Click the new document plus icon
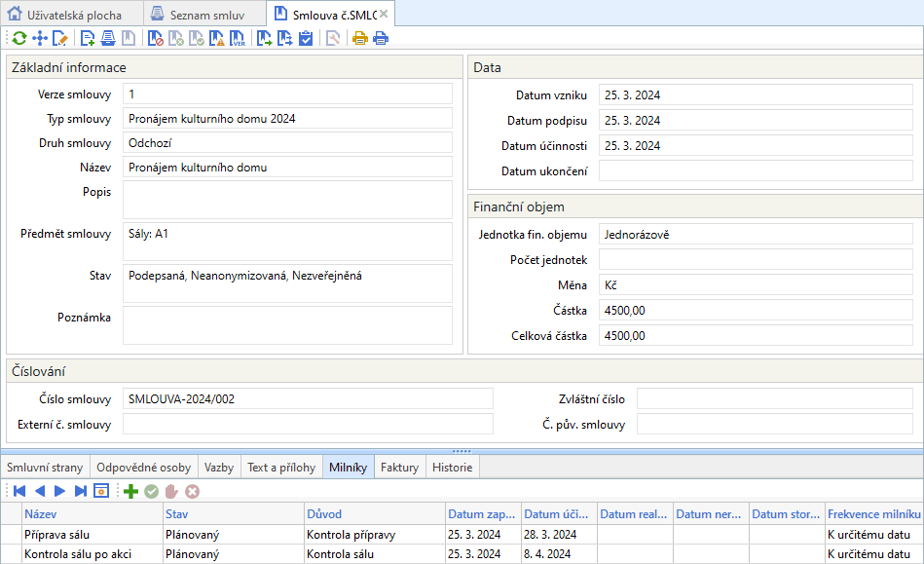The height and width of the screenshot is (564, 924). pos(89,39)
